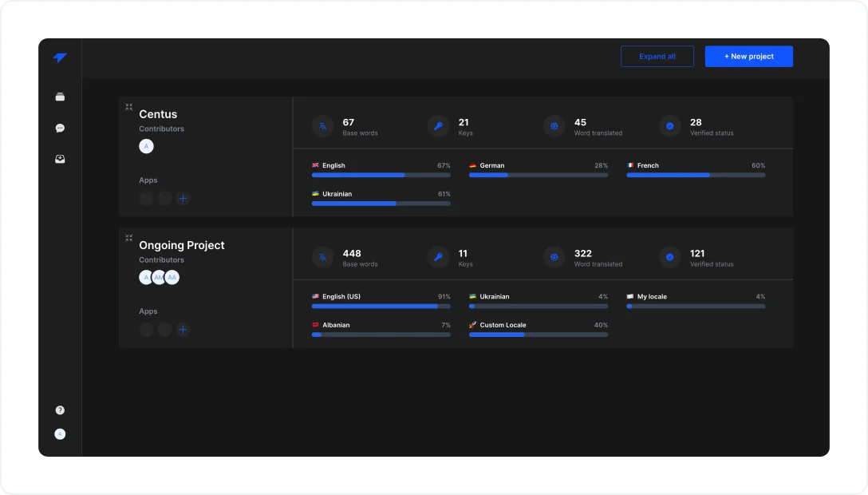868x495 pixels.
Task: Click the help question mark icon
Action: [x=60, y=410]
